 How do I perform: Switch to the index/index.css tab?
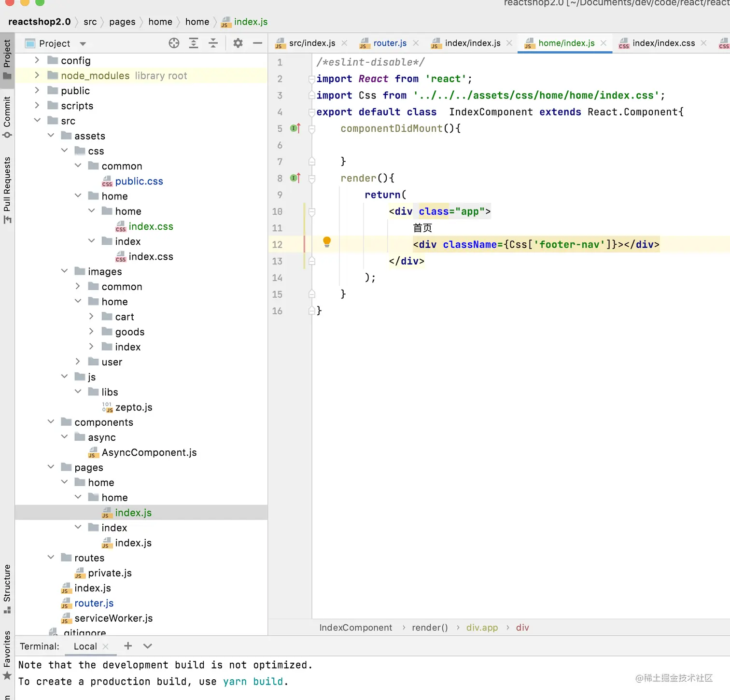(663, 43)
